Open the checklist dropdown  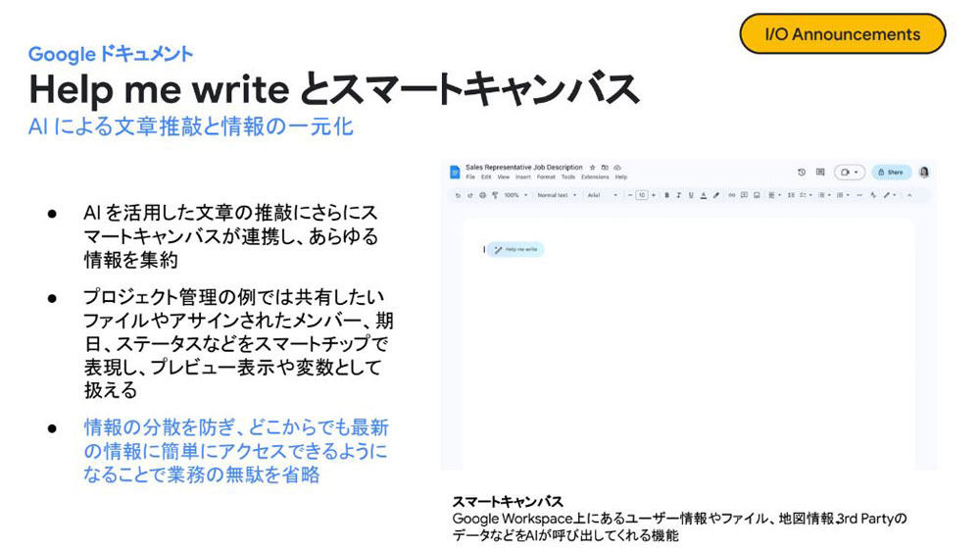[805, 195]
